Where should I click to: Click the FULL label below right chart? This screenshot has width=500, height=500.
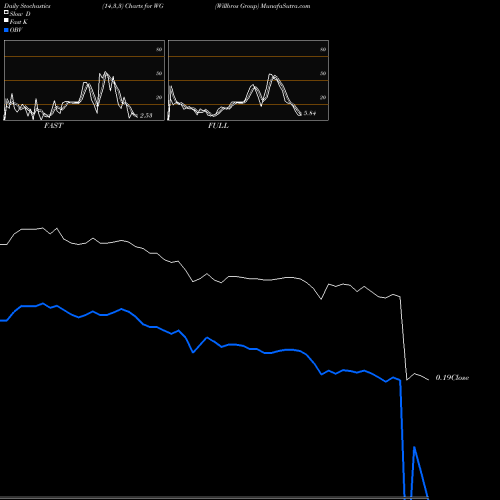(218, 126)
